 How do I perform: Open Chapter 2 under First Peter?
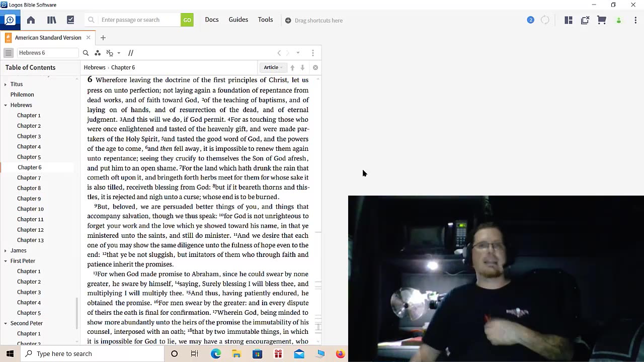[x=29, y=282]
